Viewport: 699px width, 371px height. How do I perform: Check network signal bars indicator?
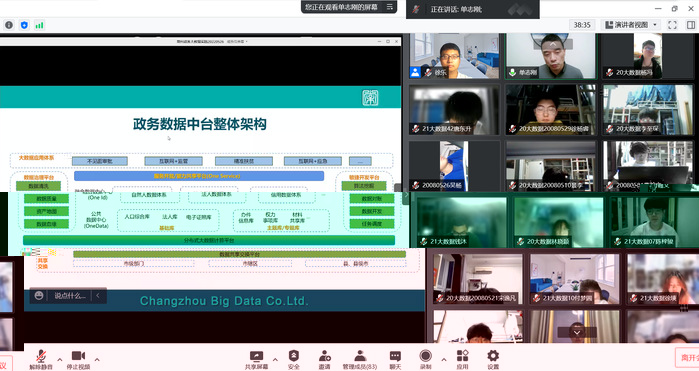[x=39, y=25]
